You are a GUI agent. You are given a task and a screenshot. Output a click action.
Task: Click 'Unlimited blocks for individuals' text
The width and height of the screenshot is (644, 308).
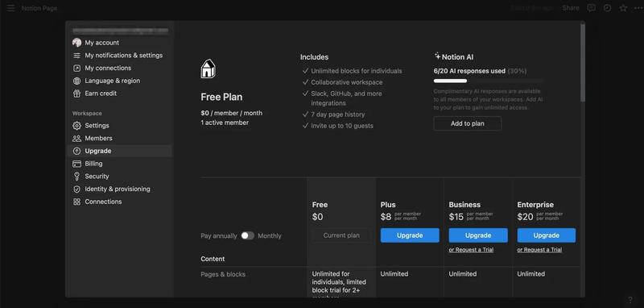[x=357, y=71]
